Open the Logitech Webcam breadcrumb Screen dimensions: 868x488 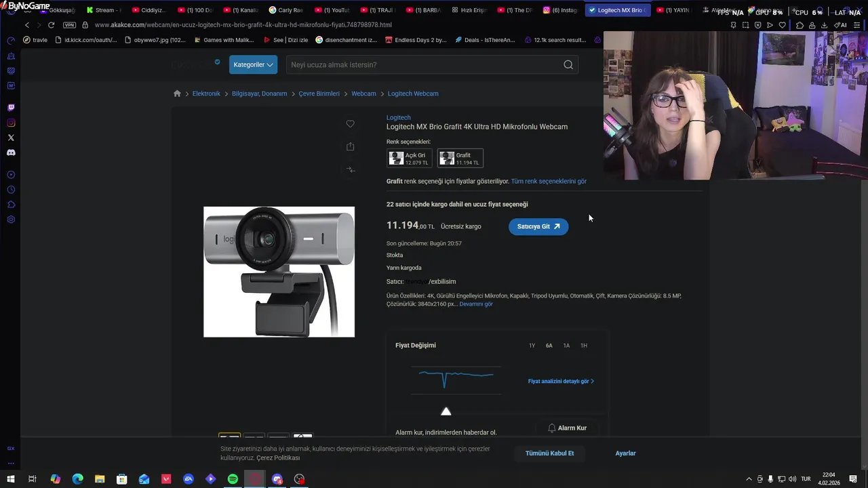[413, 94]
